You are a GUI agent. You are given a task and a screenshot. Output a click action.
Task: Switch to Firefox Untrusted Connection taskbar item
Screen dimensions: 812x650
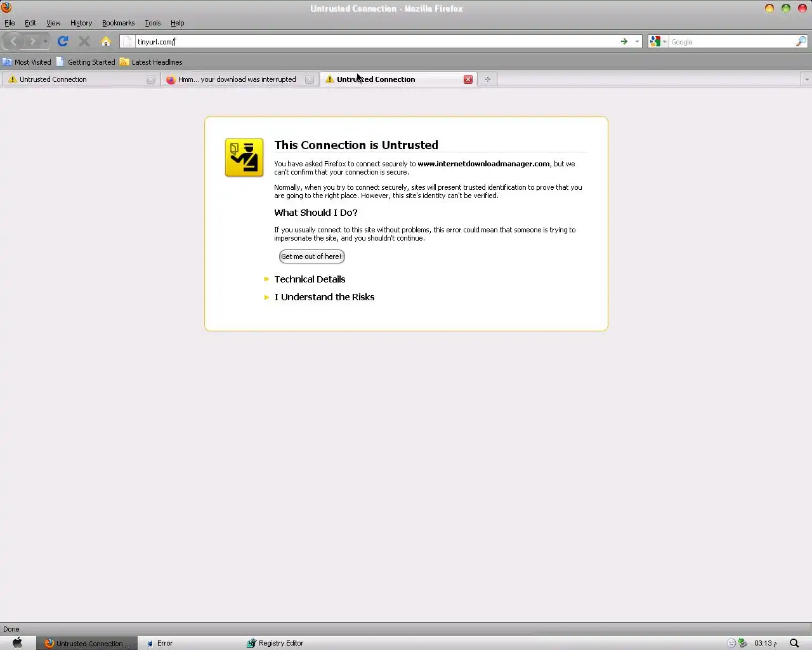pos(87,643)
